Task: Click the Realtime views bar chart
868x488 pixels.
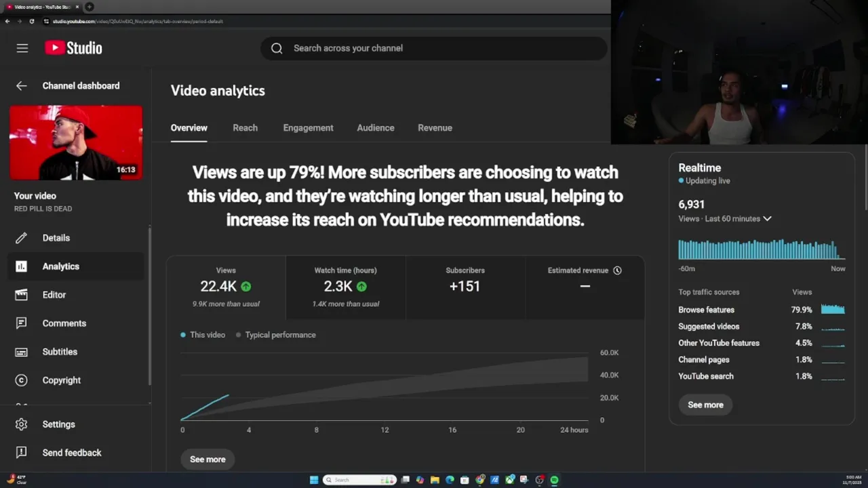Action: click(x=762, y=249)
